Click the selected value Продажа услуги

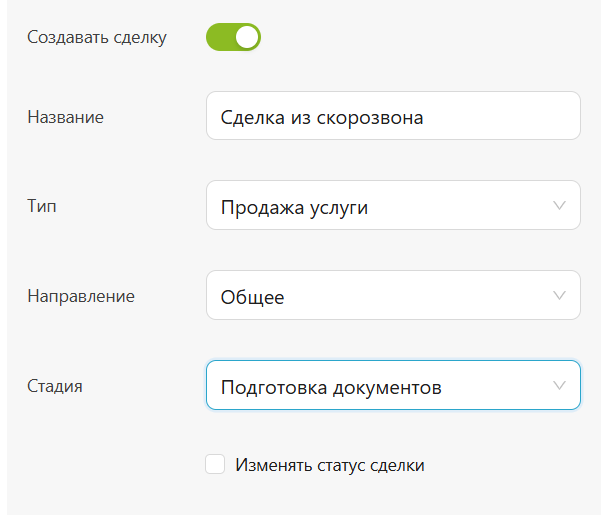tap(294, 207)
